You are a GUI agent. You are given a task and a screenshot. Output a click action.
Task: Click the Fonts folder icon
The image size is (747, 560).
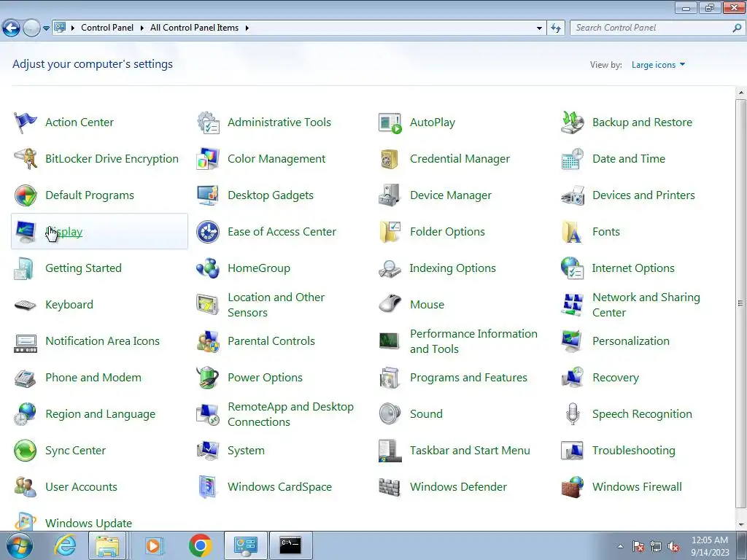572,232
